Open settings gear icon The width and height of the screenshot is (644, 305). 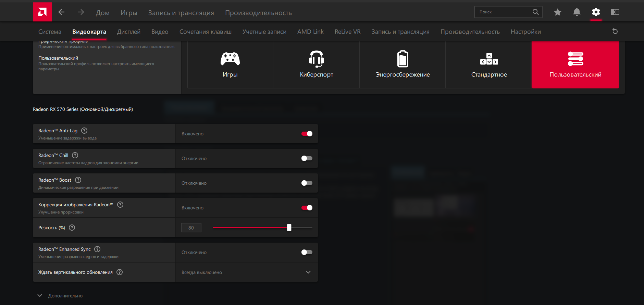[596, 12]
